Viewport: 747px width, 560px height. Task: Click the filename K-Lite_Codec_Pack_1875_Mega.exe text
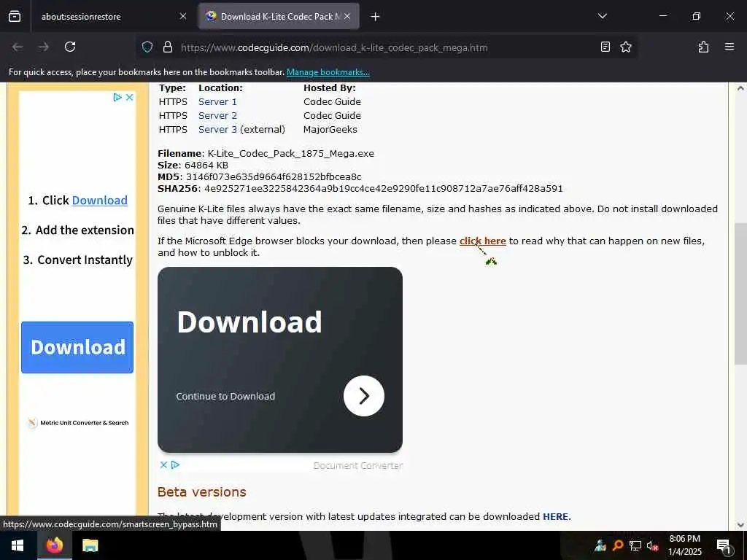click(290, 154)
